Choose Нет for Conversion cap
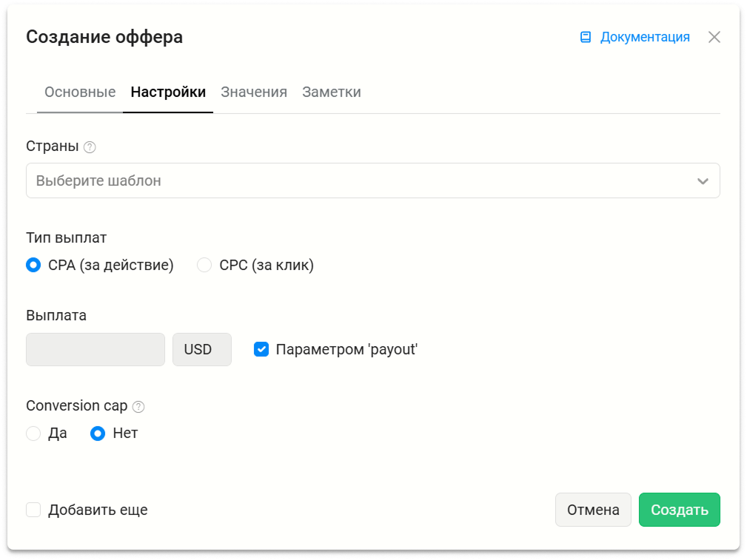Image resolution: width=747 pixels, height=560 pixels. point(98,434)
